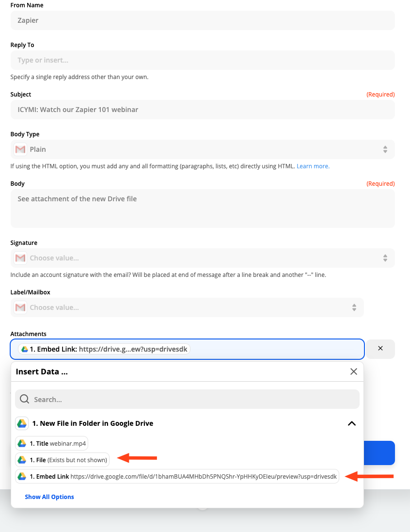Remove the attachment with the X button

point(380,349)
